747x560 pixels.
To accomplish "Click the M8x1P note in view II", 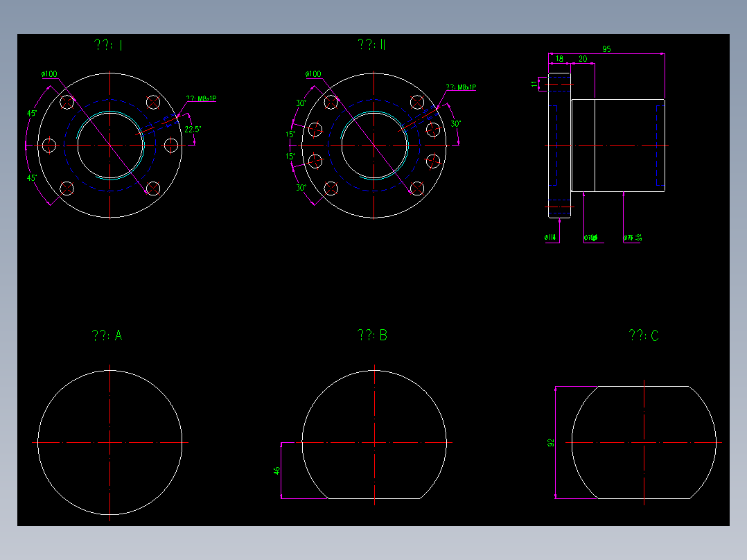I will [x=462, y=87].
